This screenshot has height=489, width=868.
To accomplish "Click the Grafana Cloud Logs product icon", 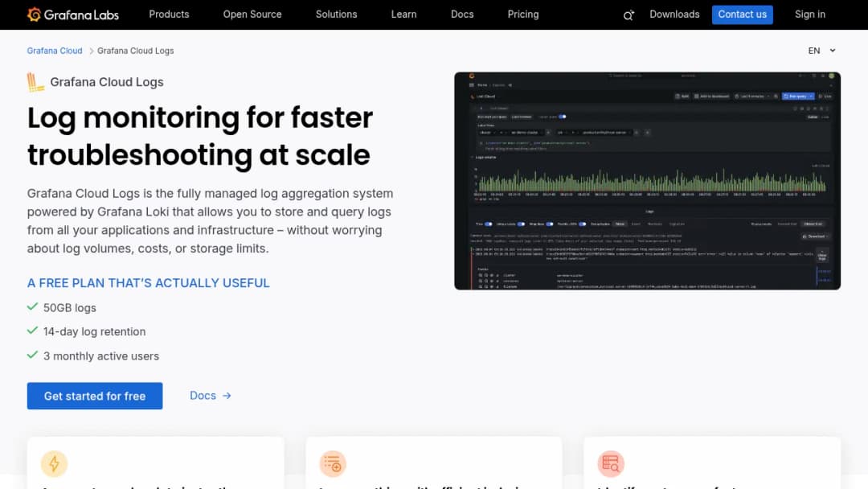I will coord(35,82).
